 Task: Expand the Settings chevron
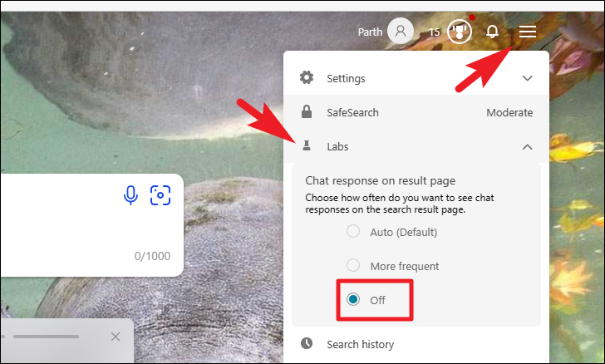click(528, 78)
